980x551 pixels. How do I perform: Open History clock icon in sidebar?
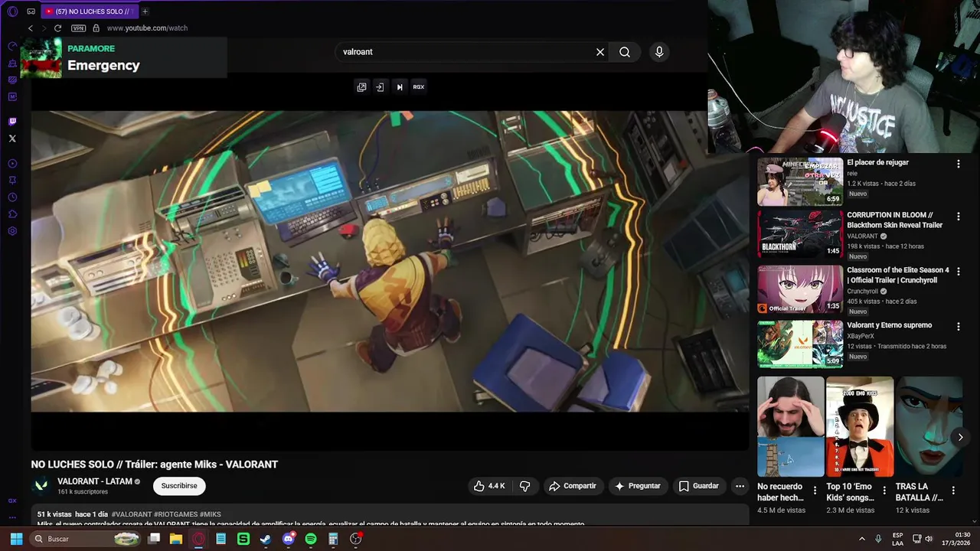pyautogui.click(x=12, y=197)
